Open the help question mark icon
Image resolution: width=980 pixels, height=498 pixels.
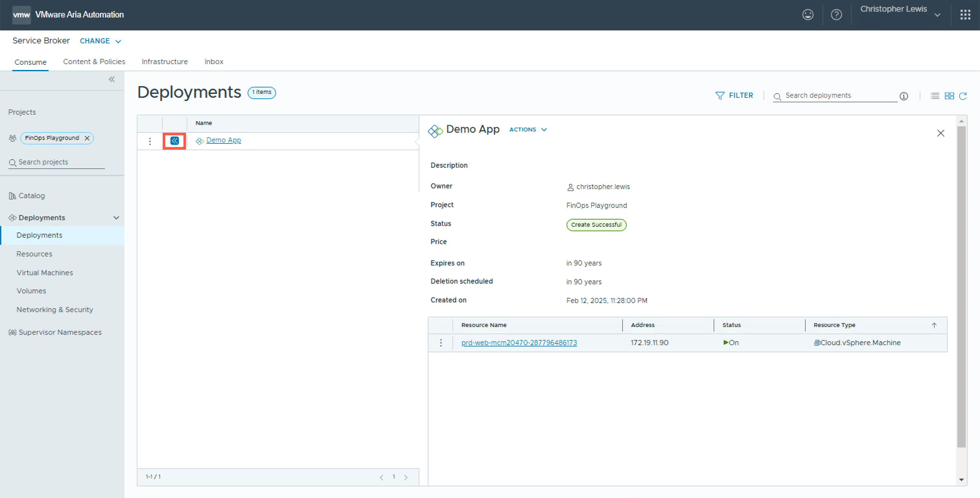point(836,15)
